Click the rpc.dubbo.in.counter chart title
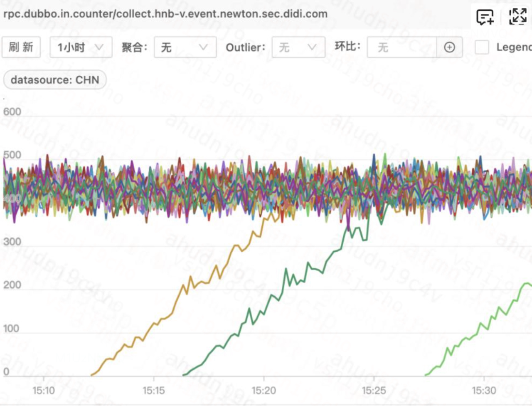532x406 pixels. click(x=165, y=14)
